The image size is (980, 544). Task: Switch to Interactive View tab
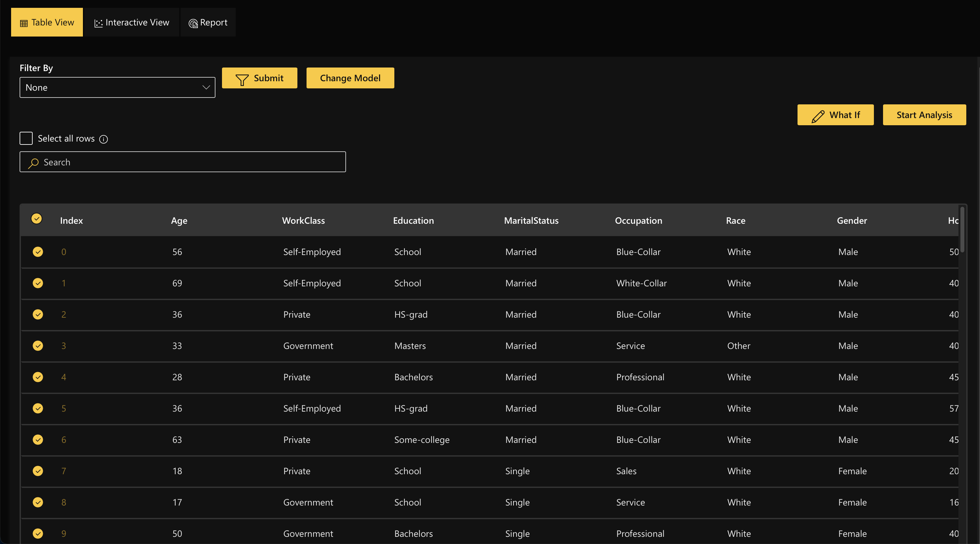[132, 23]
